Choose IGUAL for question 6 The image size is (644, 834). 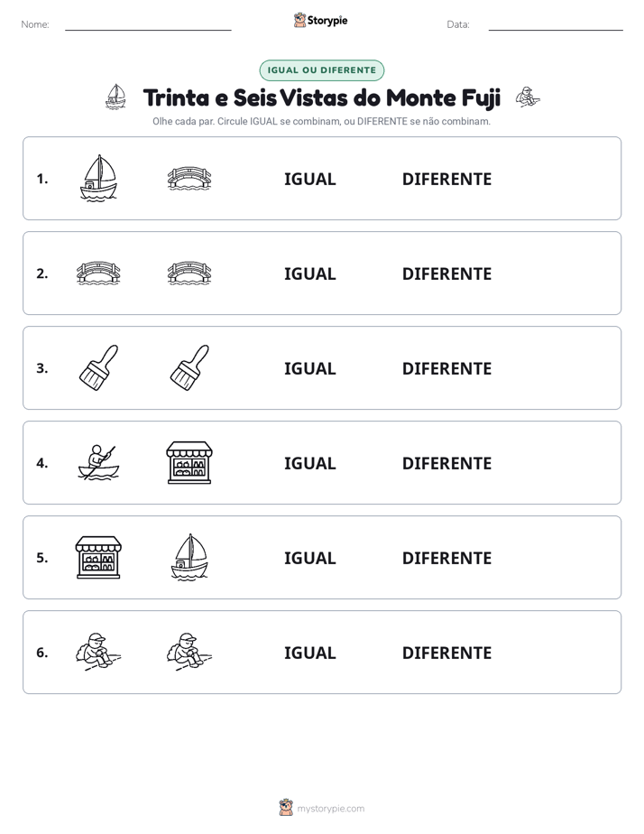click(309, 653)
